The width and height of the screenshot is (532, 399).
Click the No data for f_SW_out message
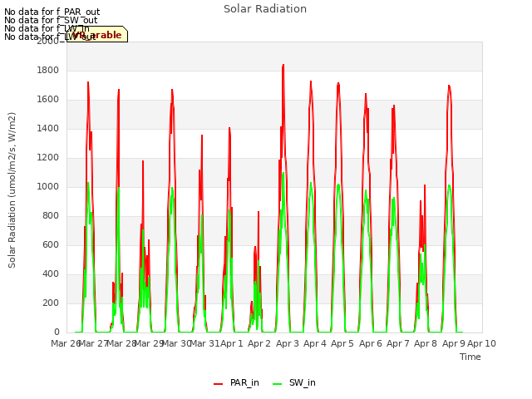pyautogui.click(x=51, y=20)
